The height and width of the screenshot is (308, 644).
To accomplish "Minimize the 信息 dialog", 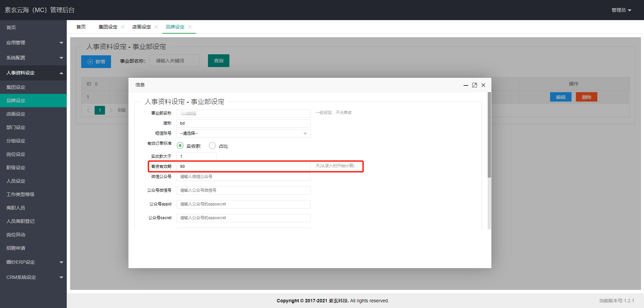I will click(x=466, y=85).
